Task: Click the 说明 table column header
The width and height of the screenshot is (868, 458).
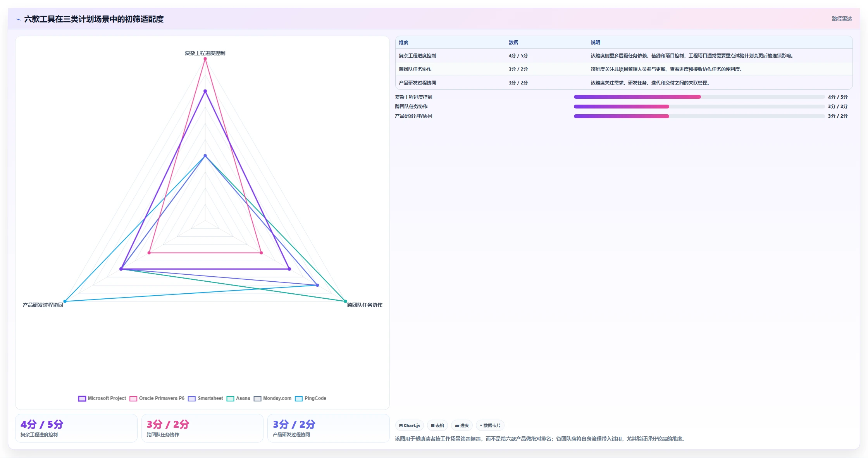Action: click(x=595, y=43)
